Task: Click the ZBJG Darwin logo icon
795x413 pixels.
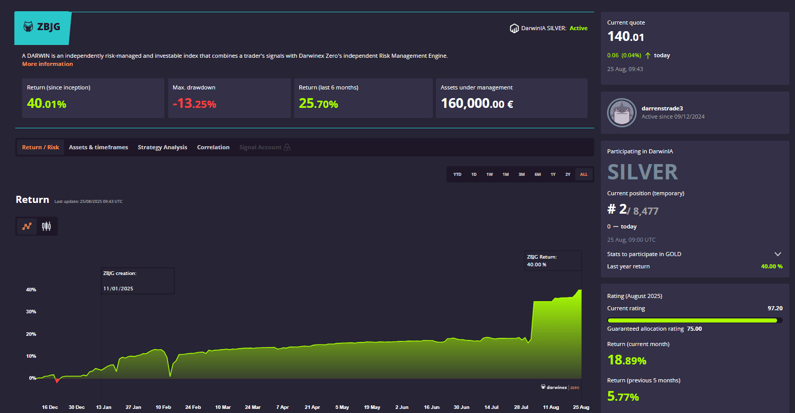Action: click(x=28, y=27)
